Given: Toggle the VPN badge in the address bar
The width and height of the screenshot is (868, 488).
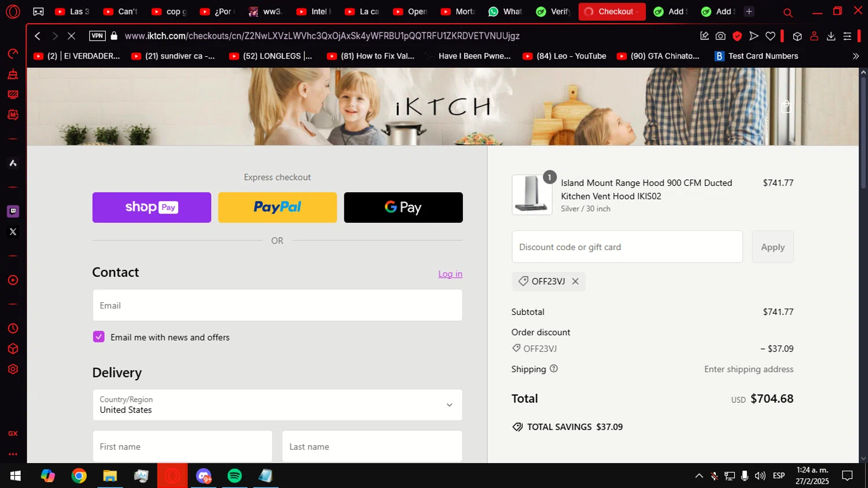Looking at the screenshot, I should pyautogui.click(x=97, y=36).
